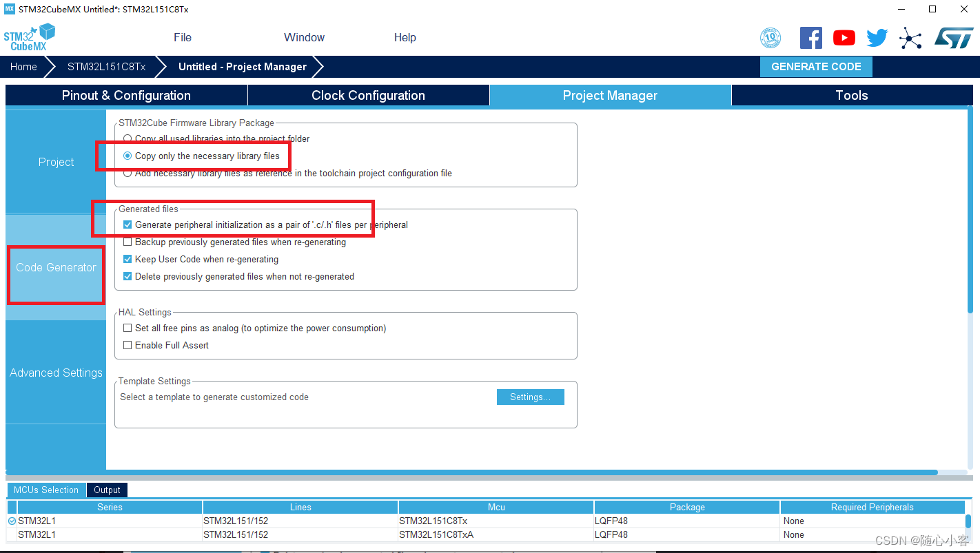Open the ST logo website icon
Screen dimensions: 980x553
[954, 38]
